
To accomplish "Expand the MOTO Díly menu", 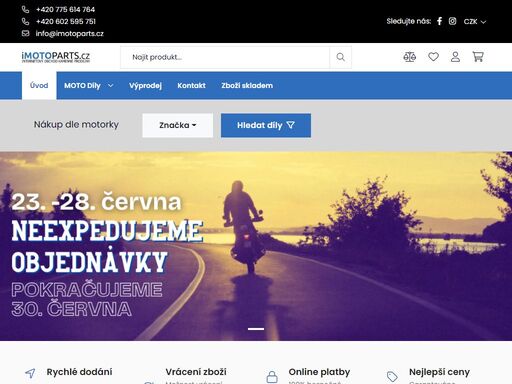I will [89, 86].
